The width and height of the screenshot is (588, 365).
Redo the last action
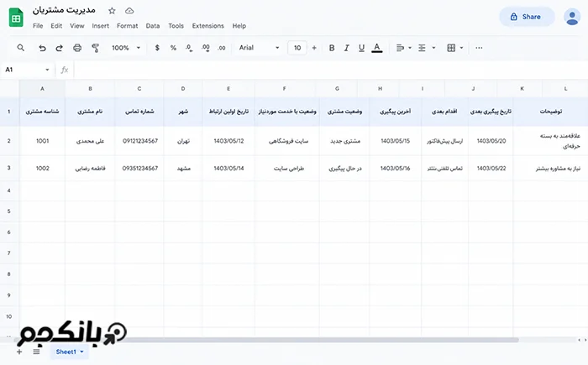point(60,48)
